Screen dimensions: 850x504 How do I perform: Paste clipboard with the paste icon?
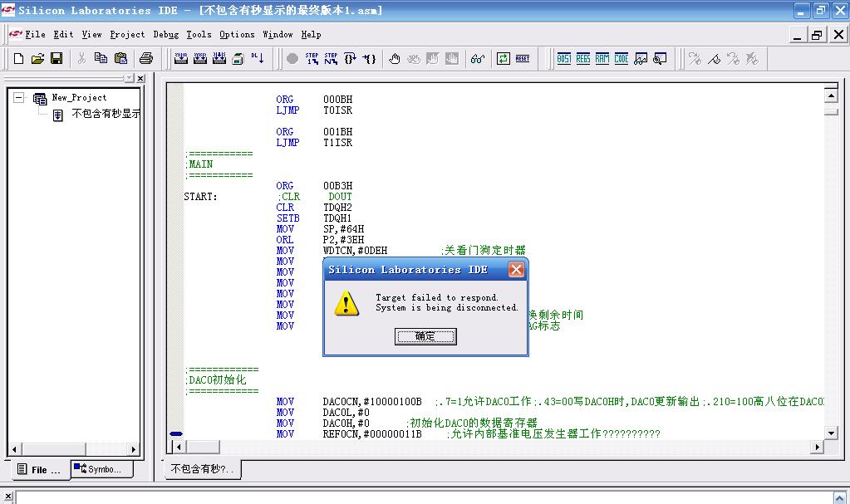click(120, 58)
